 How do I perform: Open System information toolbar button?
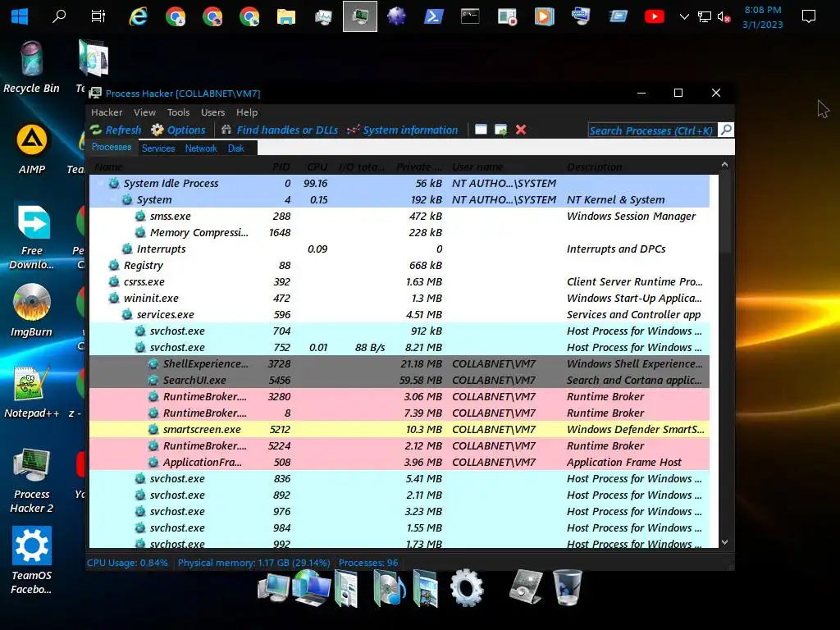coord(402,130)
